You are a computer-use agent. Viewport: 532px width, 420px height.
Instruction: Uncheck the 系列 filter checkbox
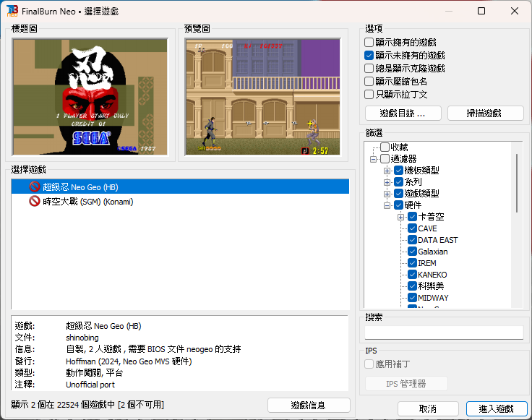[399, 182]
